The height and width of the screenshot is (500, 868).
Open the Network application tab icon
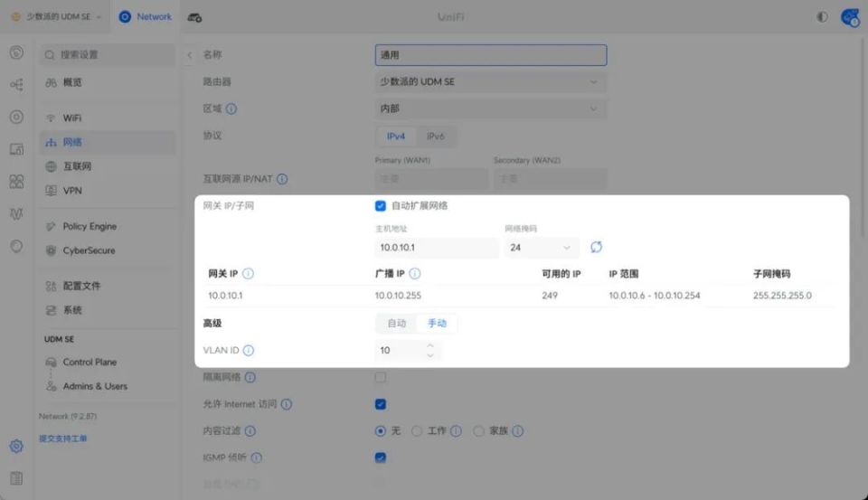[x=125, y=17]
